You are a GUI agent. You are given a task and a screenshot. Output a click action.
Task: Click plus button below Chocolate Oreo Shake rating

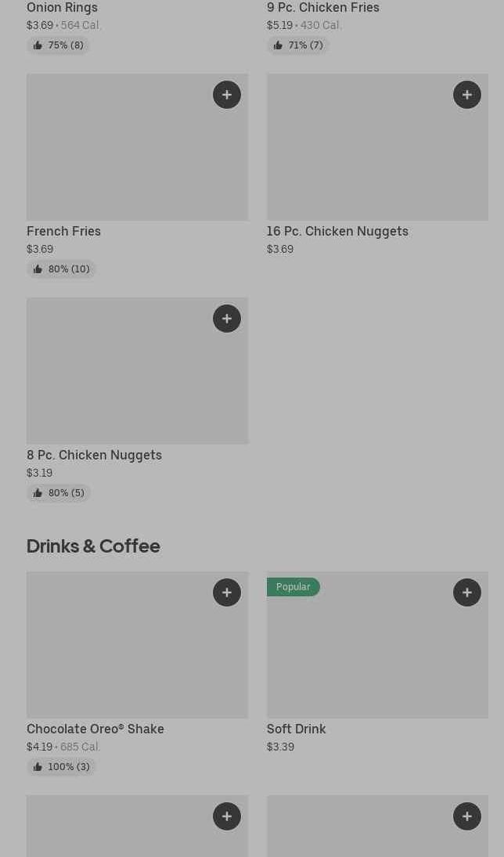click(227, 816)
